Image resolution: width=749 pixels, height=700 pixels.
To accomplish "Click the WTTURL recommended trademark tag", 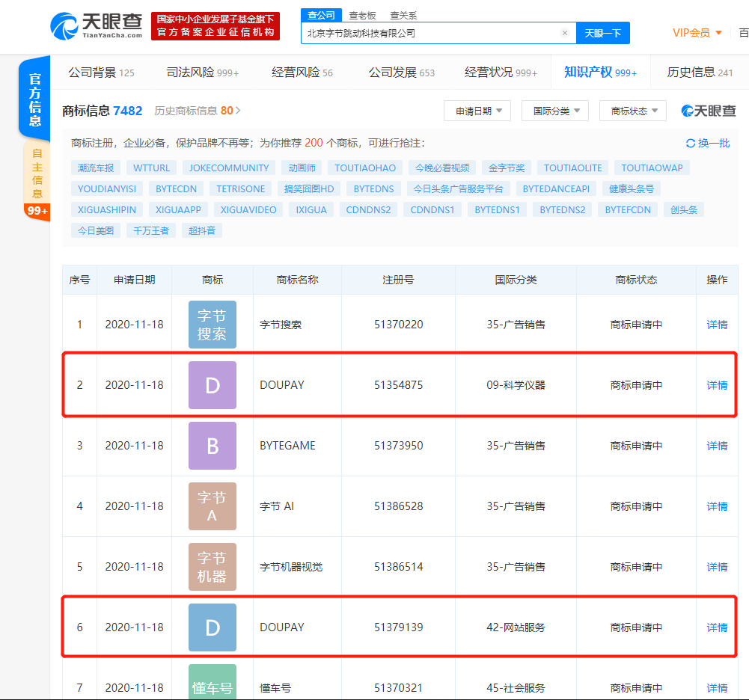I will 151,168.
